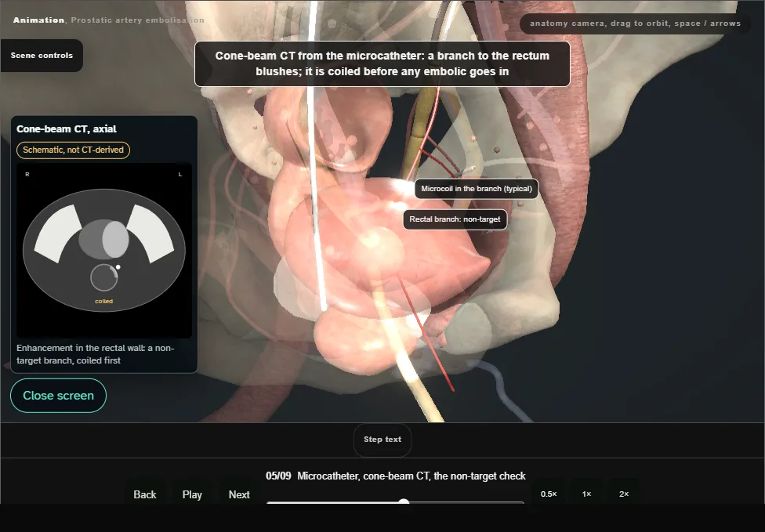Select the 'Rectal branch: non-target' label
Viewport: 765px width, 532px height.
(x=455, y=219)
